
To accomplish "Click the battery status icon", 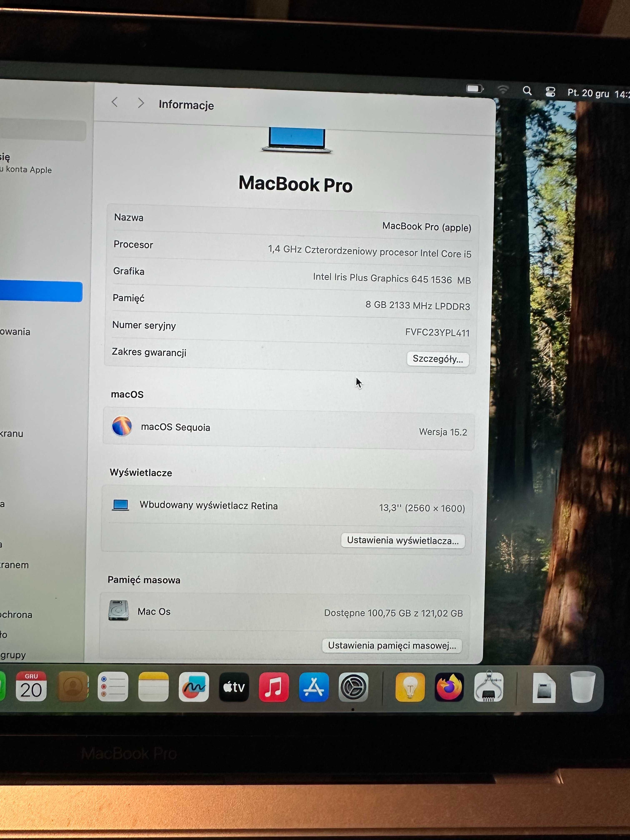I will (475, 89).
